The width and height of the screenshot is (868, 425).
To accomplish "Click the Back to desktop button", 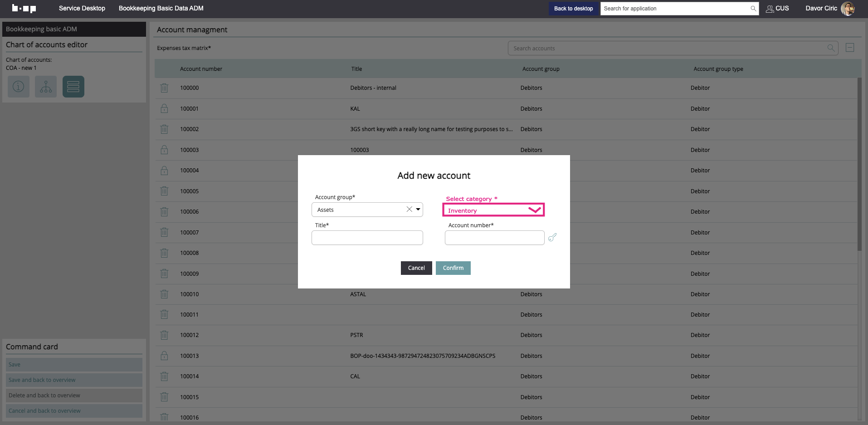I will (x=573, y=9).
